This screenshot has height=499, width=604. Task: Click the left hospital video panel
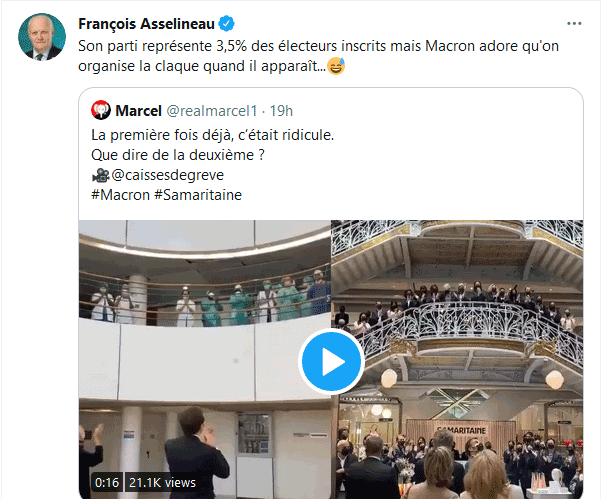205,359
